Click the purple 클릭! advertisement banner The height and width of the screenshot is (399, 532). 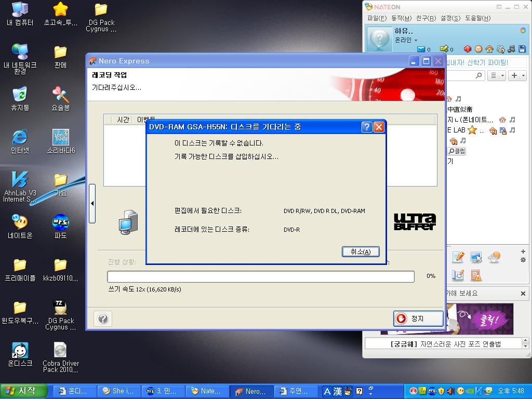pyautogui.click(x=481, y=319)
